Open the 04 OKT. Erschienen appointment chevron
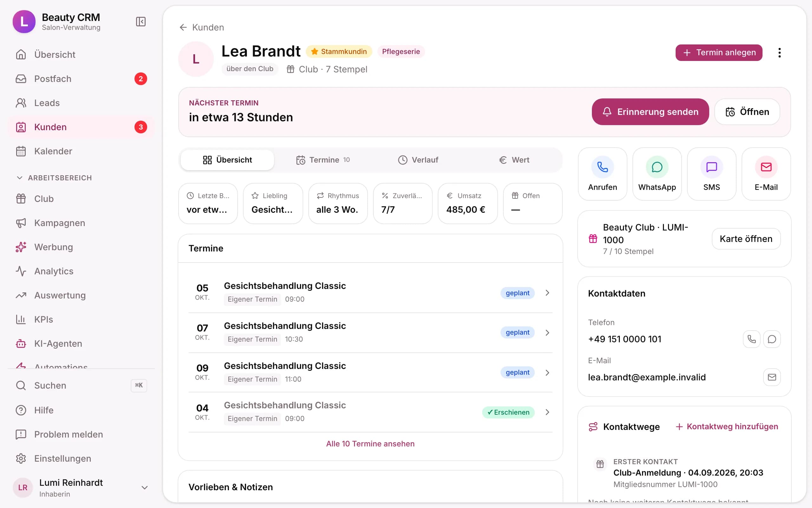The height and width of the screenshot is (508, 812). 547,412
